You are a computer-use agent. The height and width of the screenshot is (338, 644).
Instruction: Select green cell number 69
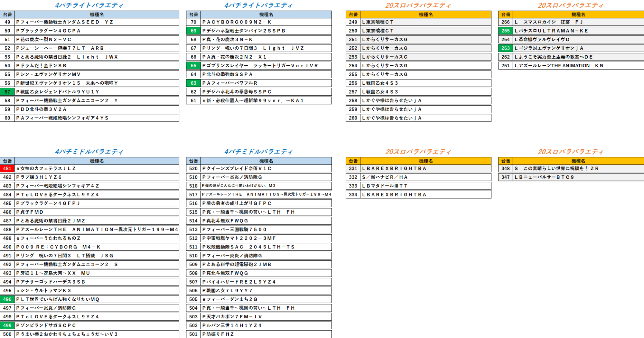point(194,31)
